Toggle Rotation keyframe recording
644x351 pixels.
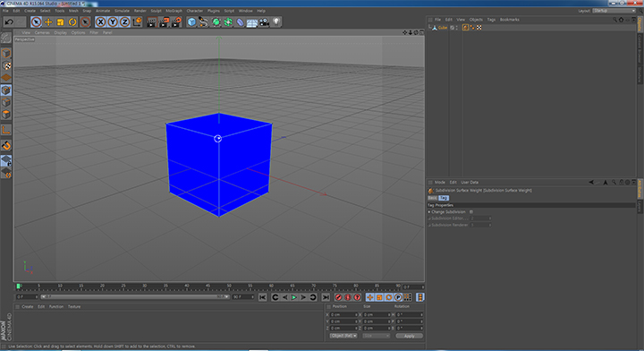tap(389, 297)
